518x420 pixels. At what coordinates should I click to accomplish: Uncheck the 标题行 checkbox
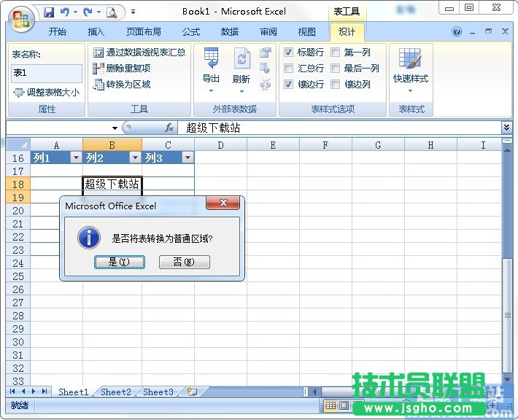click(289, 52)
